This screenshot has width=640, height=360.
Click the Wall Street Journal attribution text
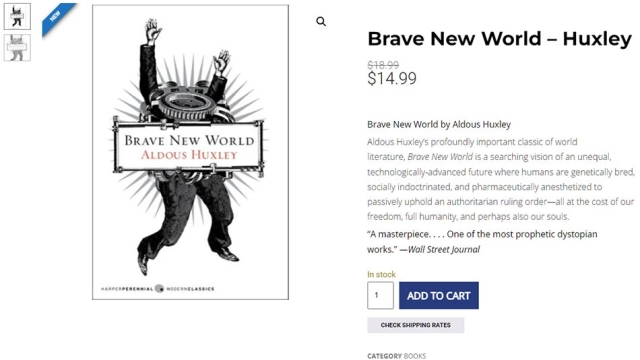pyautogui.click(x=444, y=249)
